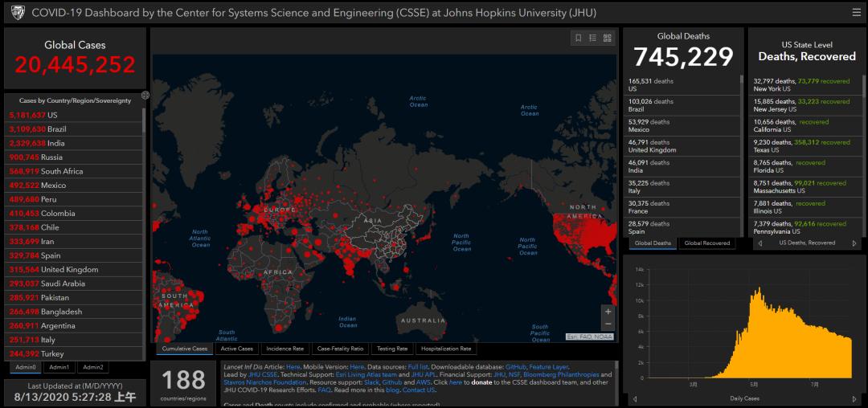
Task: Zoom in on the map with plus button
Action: click(x=608, y=312)
